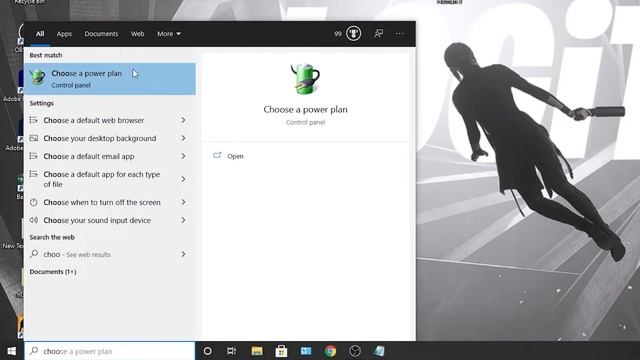Click the power icon beside 'Choose when to turn off the screen'

click(34, 202)
